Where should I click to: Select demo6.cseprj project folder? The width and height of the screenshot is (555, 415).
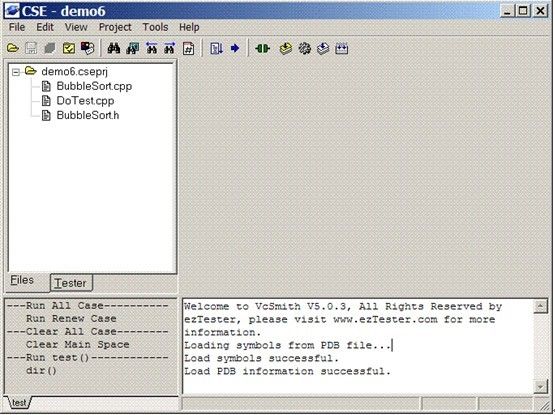point(74,72)
